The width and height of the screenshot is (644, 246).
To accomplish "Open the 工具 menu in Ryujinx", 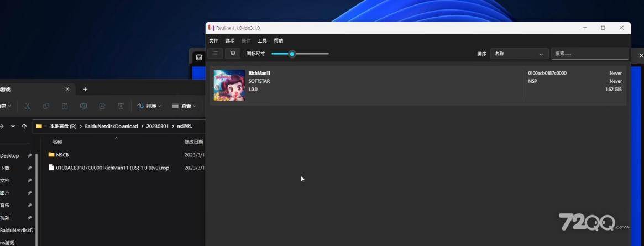I will point(262,41).
